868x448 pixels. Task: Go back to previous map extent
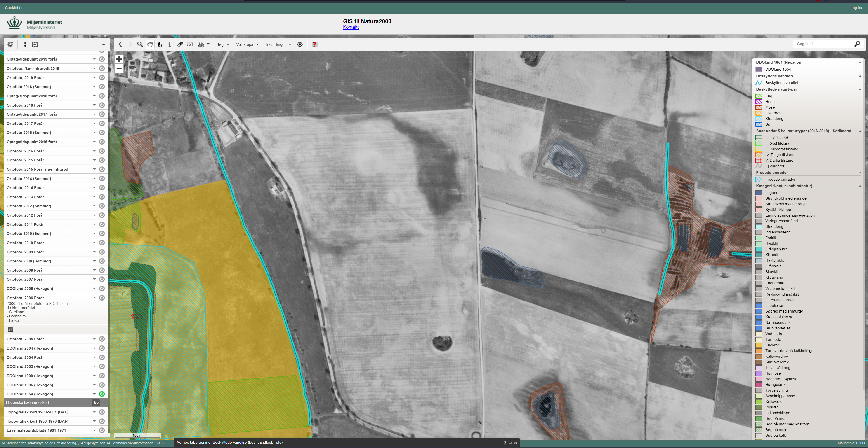pos(120,44)
